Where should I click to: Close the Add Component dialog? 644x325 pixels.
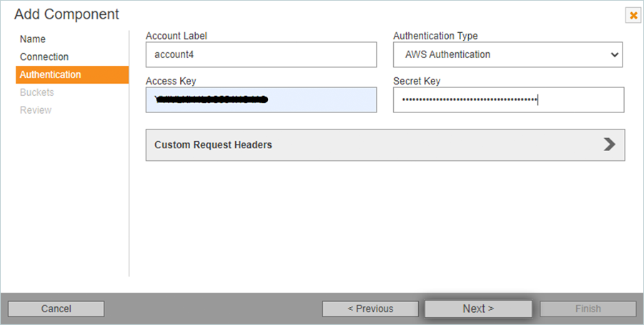[x=633, y=15]
